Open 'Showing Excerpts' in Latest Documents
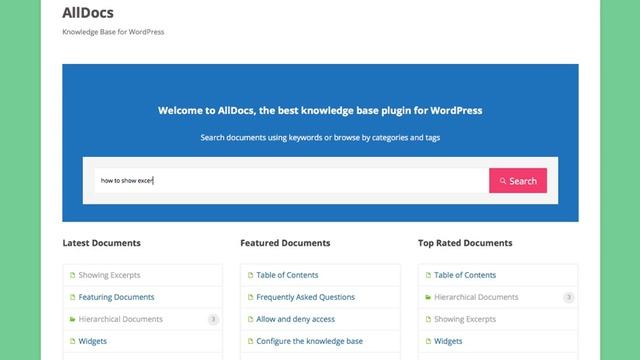640x360 pixels. click(x=109, y=275)
